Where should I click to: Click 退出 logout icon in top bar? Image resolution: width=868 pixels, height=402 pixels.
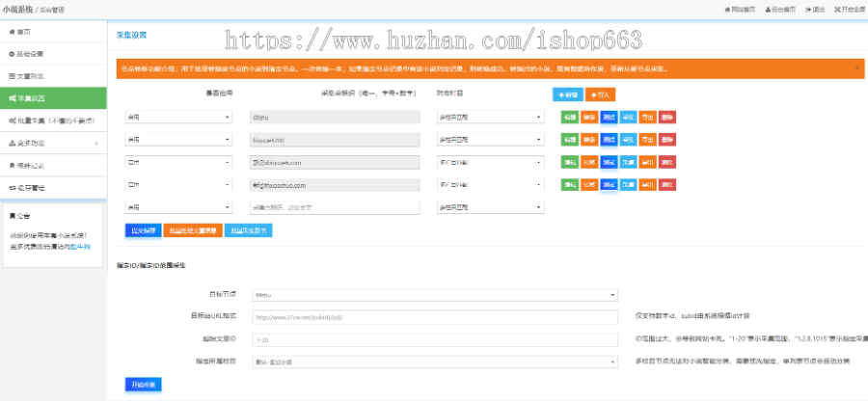click(x=815, y=9)
